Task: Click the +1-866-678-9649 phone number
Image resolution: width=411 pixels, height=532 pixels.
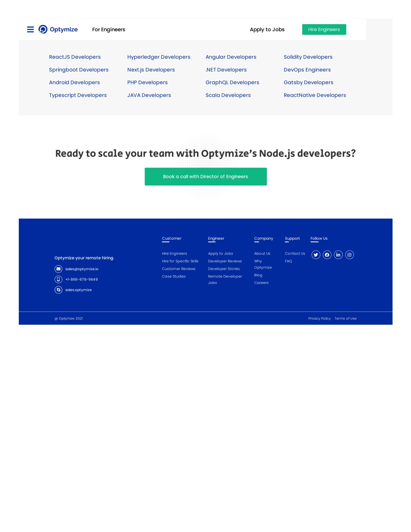Action: 82,279
